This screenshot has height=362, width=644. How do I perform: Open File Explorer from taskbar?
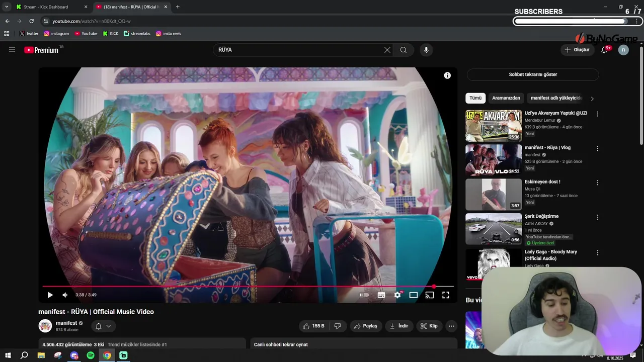pos(41,355)
